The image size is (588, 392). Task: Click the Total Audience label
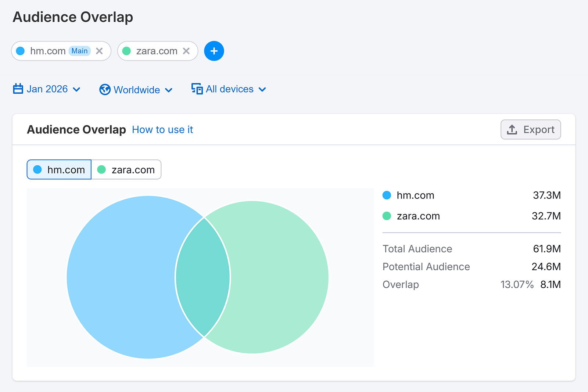point(417,249)
